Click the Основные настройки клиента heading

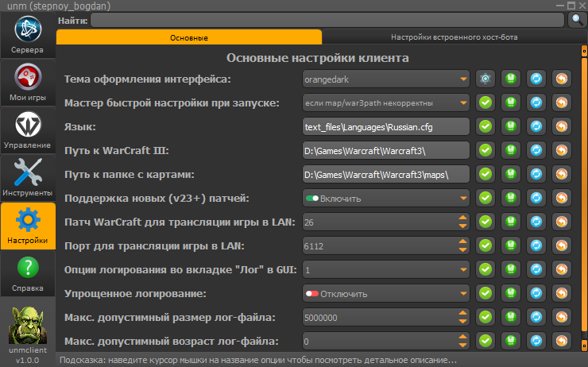tap(318, 58)
